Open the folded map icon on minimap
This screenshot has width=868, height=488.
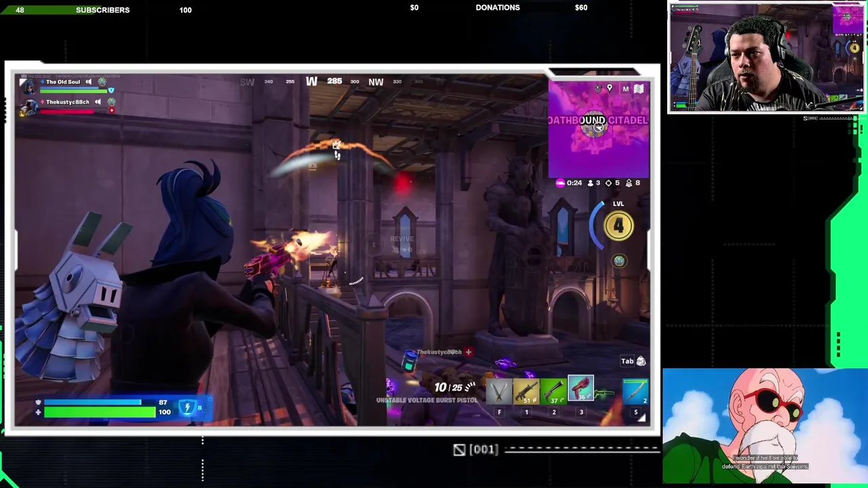click(x=639, y=89)
